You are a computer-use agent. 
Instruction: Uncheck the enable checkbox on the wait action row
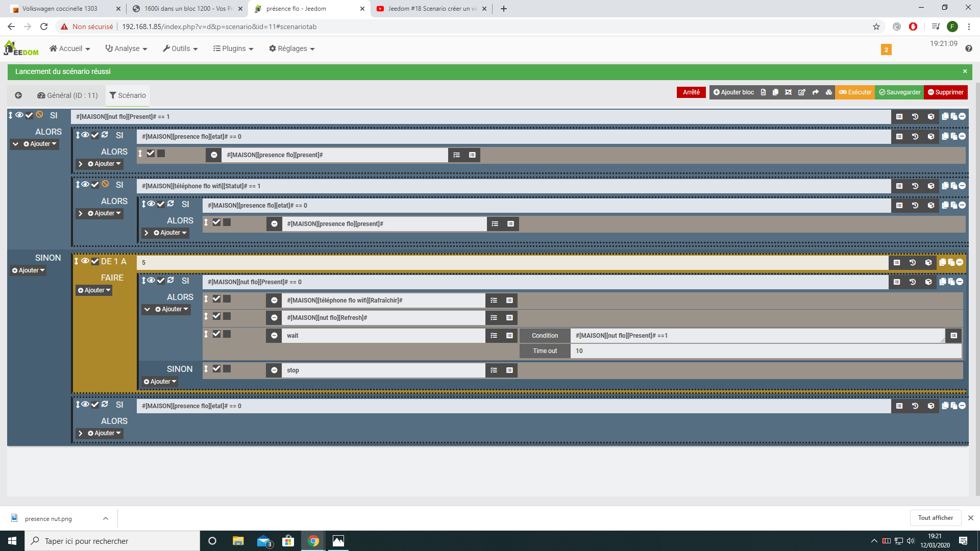(x=216, y=334)
